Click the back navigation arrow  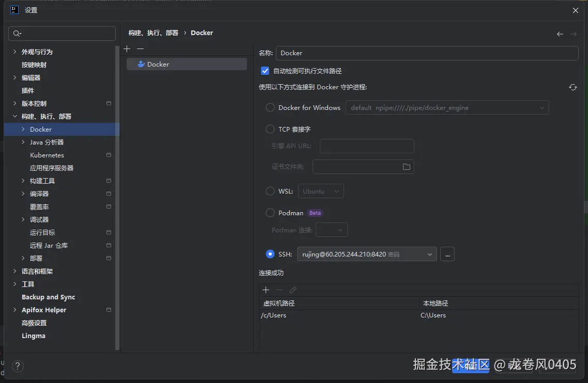tap(560, 34)
